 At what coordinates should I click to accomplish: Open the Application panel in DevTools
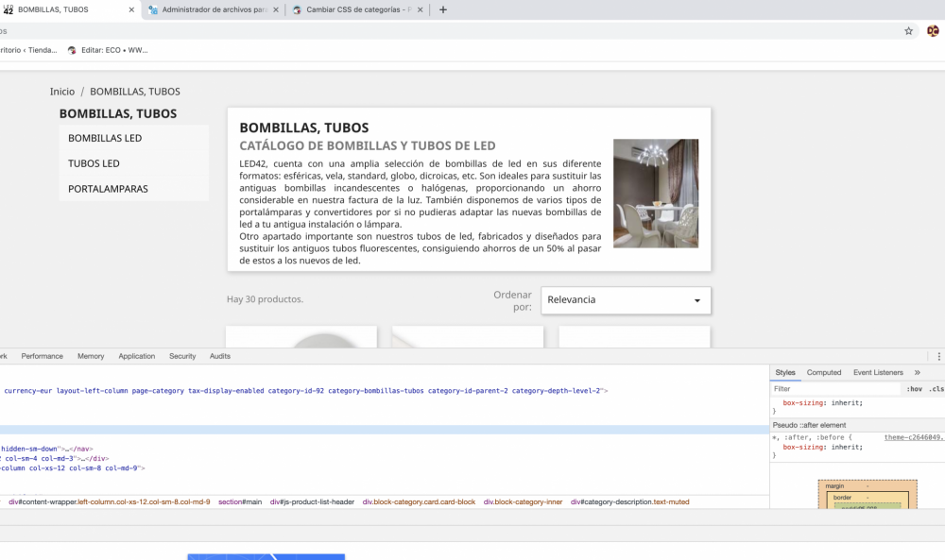point(137,356)
